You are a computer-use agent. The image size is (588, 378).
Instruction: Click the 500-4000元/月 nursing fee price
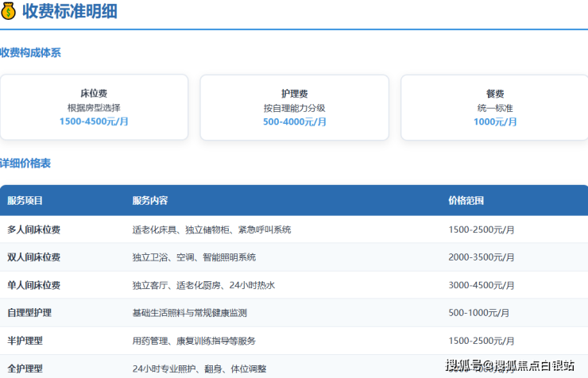294,121
